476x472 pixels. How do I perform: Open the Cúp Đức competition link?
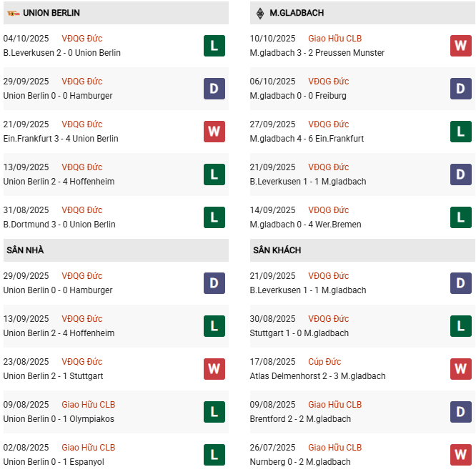(323, 362)
